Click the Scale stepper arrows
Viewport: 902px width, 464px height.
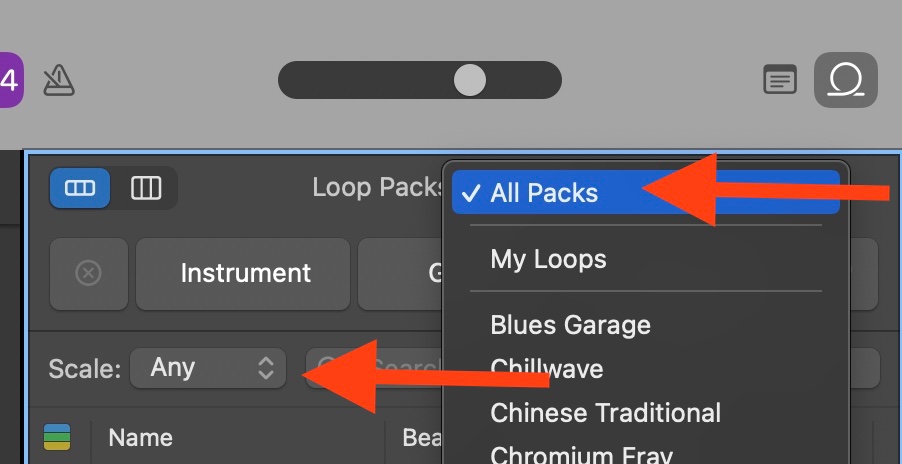[x=265, y=368]
